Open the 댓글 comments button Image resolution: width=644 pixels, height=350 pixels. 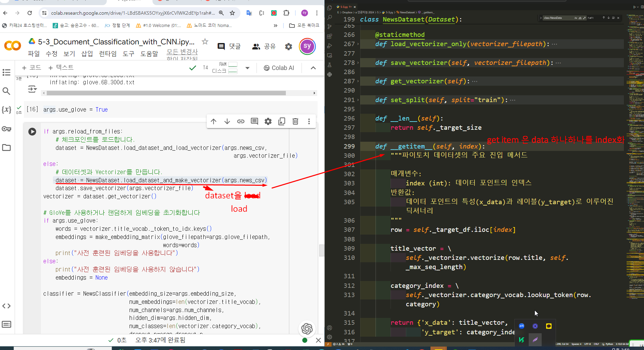[x=229, y=46]
